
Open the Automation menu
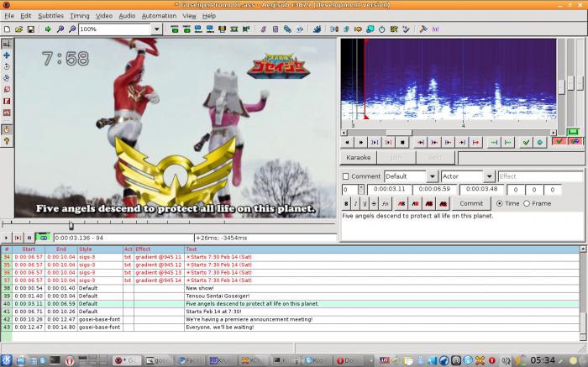159,16
